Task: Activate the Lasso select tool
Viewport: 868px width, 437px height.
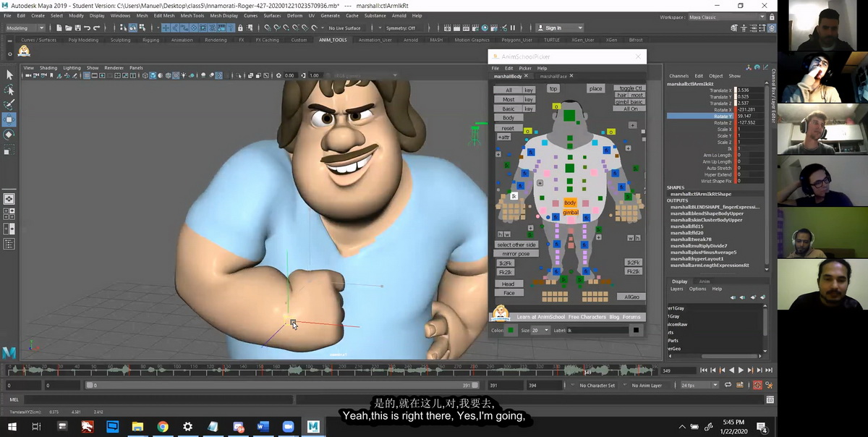Action: point(9,90)
